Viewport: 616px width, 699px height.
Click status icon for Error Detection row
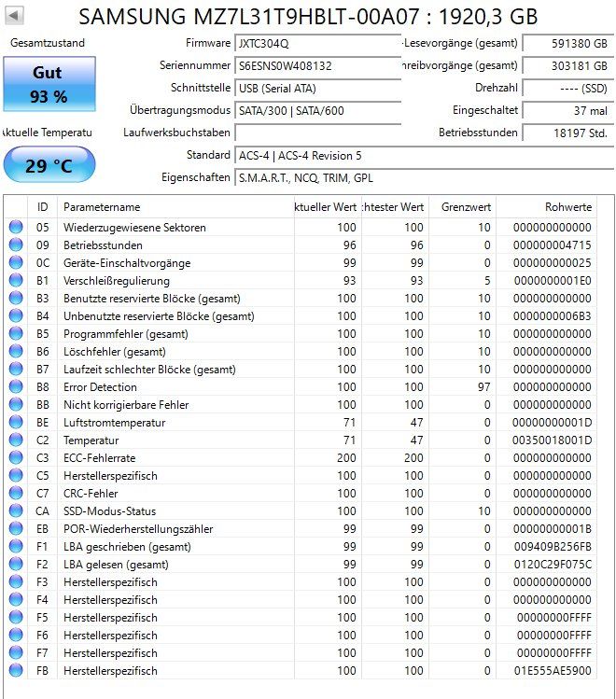16,386
